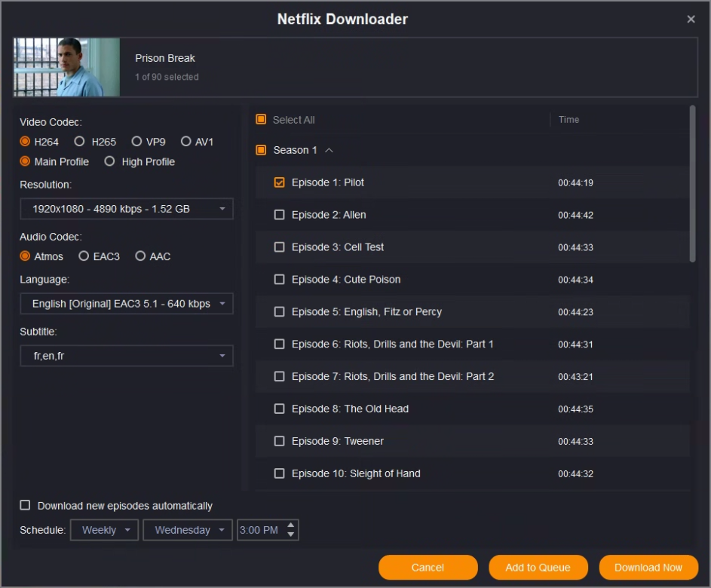Click the Download Now button
Viewport: 711px width, 588px height.
[648, 568]
